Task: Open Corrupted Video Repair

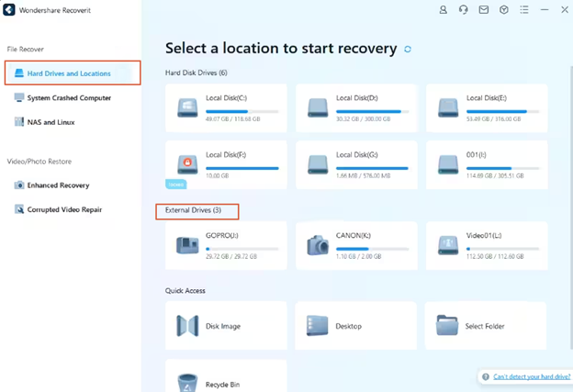Action: (58, 209)
